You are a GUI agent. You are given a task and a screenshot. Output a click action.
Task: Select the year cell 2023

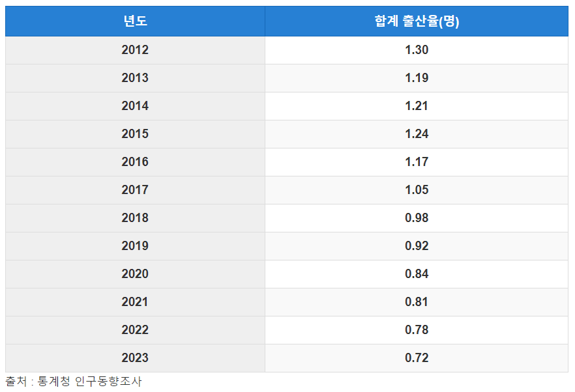[135, 358]
